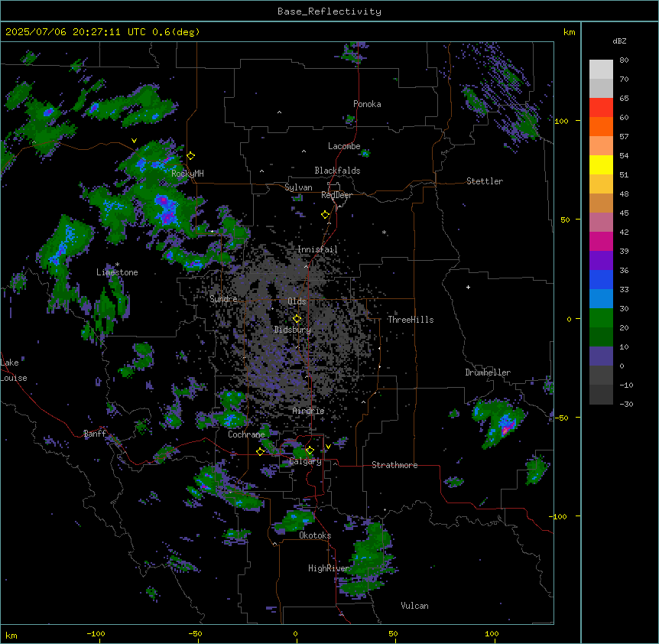Screen dimensions: 659x644
Task: Pick the pink 42-45 dBZ legend swatch
Action: coord(601,223)
